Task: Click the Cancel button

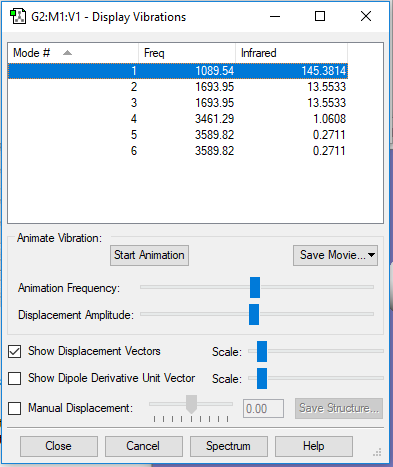Action: coord(144,446)
